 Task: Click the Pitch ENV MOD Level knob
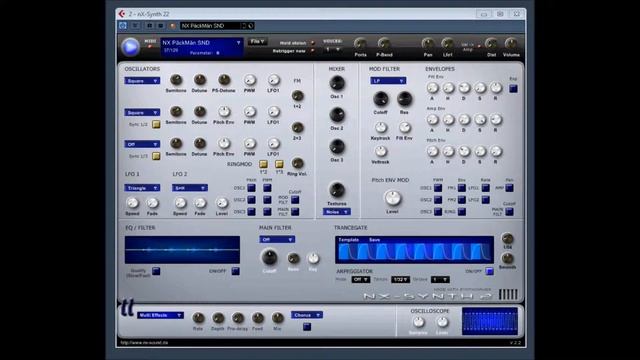click(392, 198)
